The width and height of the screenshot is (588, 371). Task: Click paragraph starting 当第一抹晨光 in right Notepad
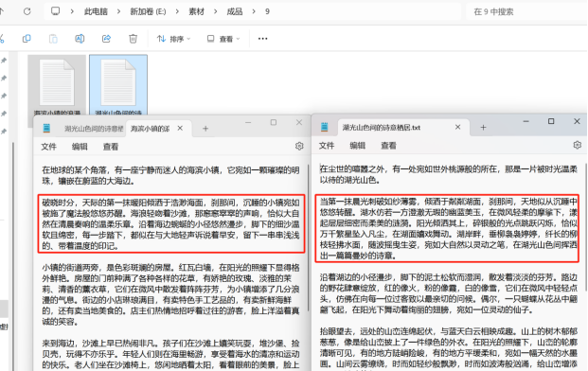pyautogui.click(x=449, y=229)
